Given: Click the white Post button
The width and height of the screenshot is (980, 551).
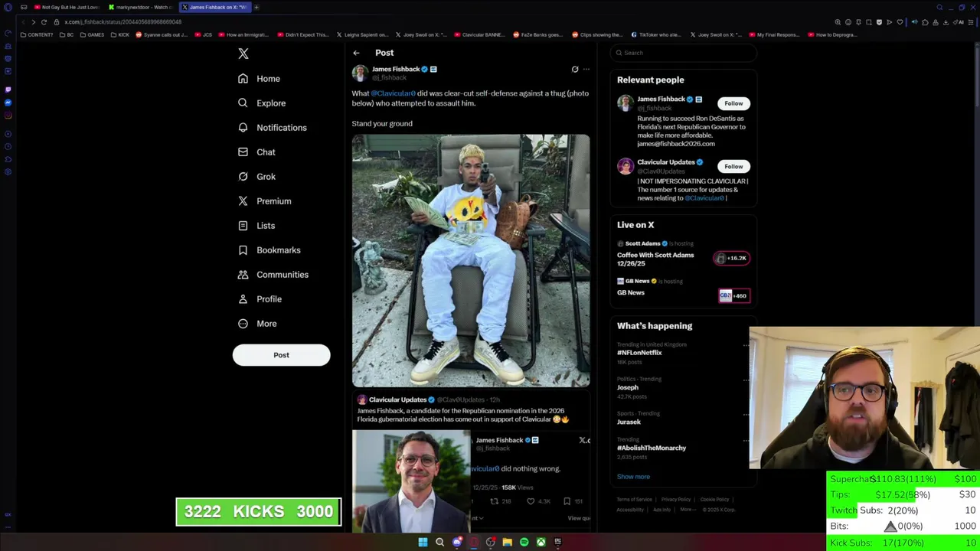Looking at the screenshot, I should coord(281,355).
